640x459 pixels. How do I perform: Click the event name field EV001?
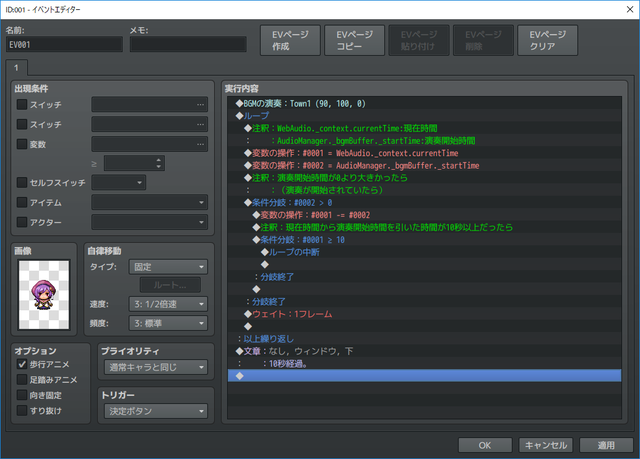(x=64, y=44)
